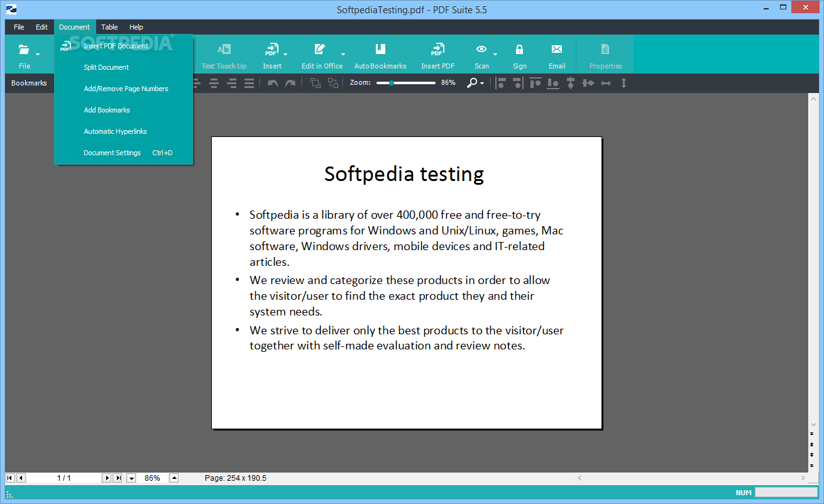Click the 1 / 1 page number field

click(x=63, y=478)
